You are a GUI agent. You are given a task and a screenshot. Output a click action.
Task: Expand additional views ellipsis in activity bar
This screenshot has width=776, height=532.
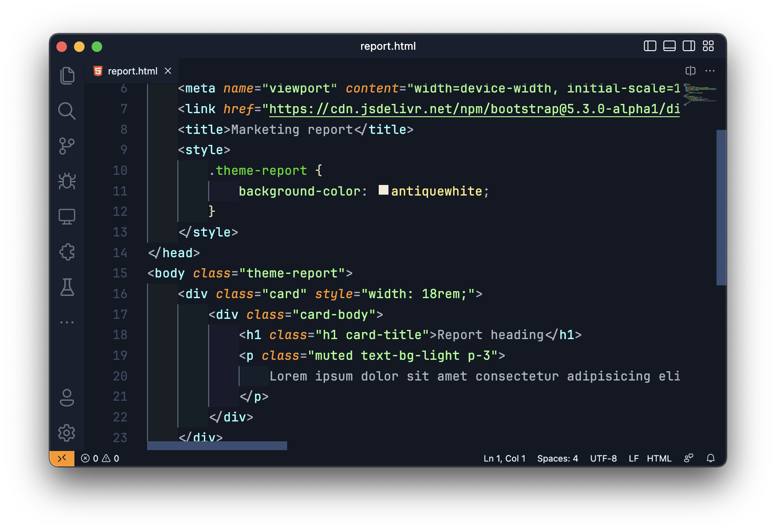coord(67,322)
